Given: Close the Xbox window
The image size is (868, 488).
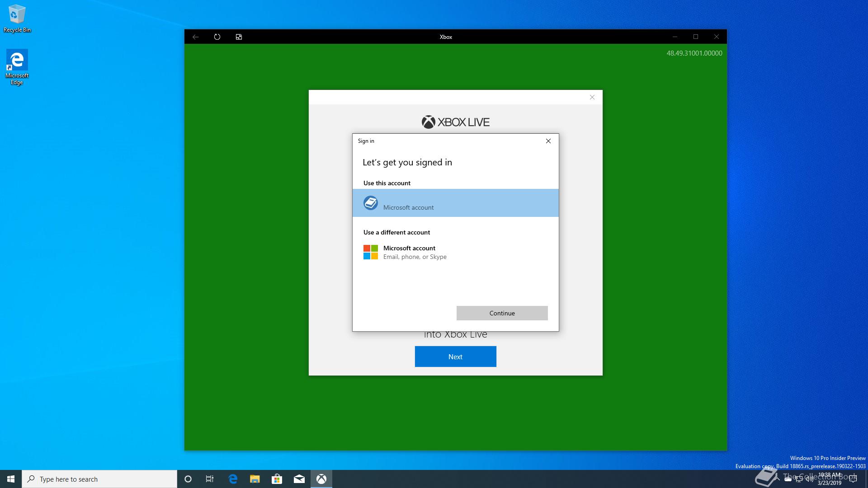Looking at the screenshot, I should tap(717, 37).
